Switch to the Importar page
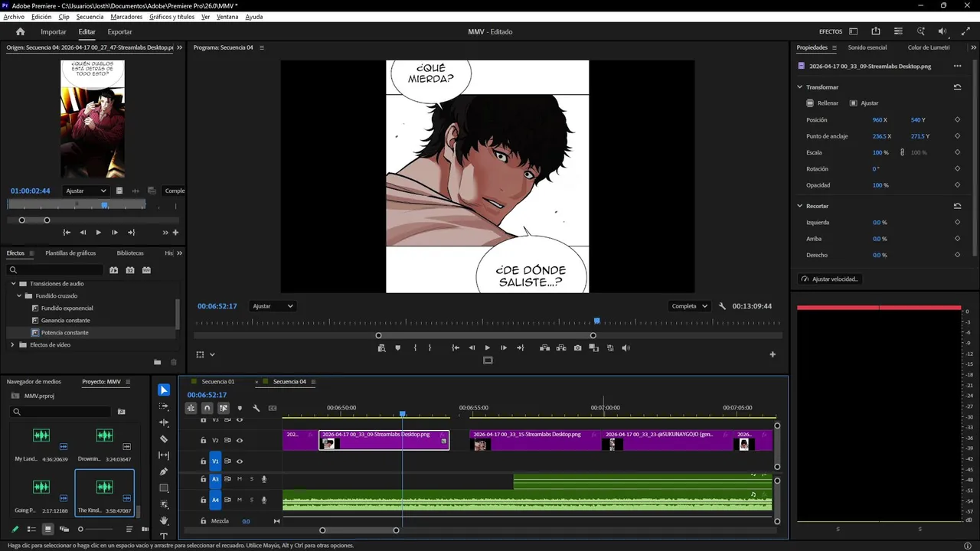The image size is (980, 551). 54,32
